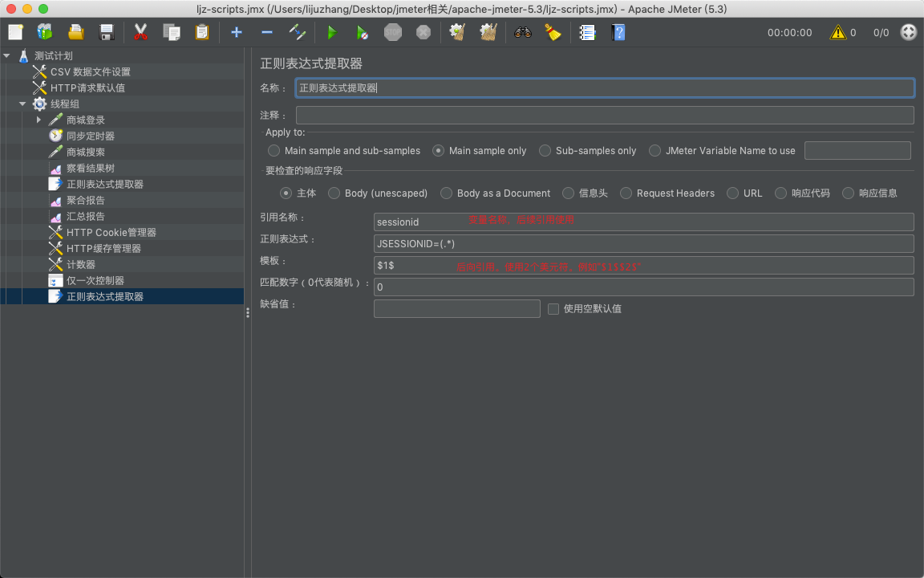Select HTTP请求默认值 in the tree
Viewport: 924px width, 578px height.
coord(87,88)
